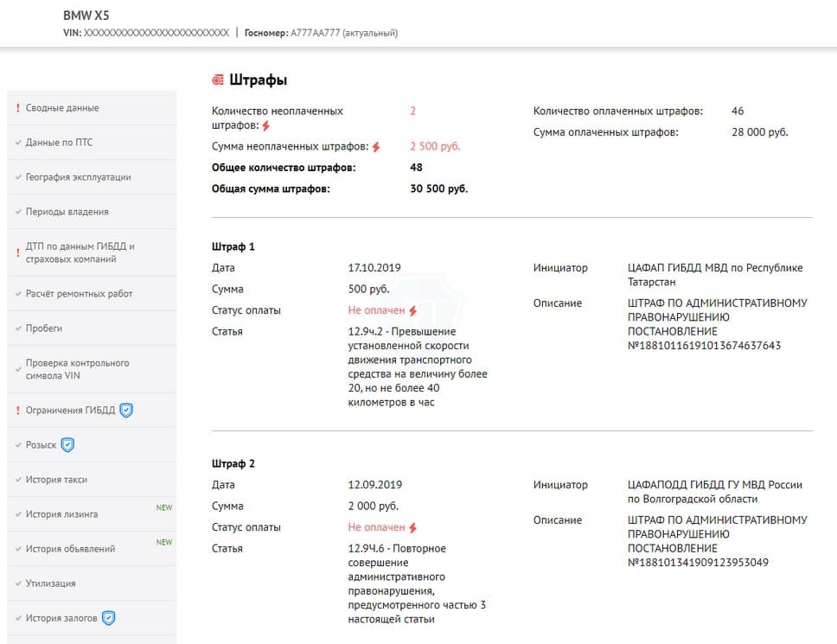Click the lightning icon after Сумма неоплаченных штрафов
This screenshot has height=644, width=837.
(376, 147)
